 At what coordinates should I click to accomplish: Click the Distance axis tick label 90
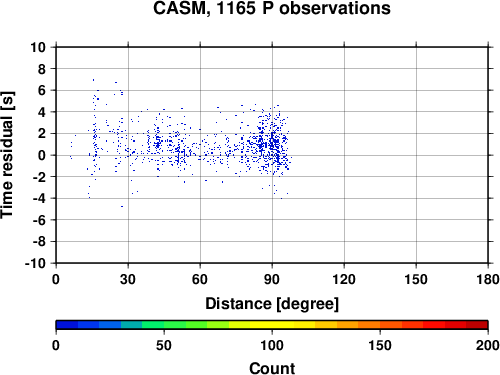(x=272, y=279)
